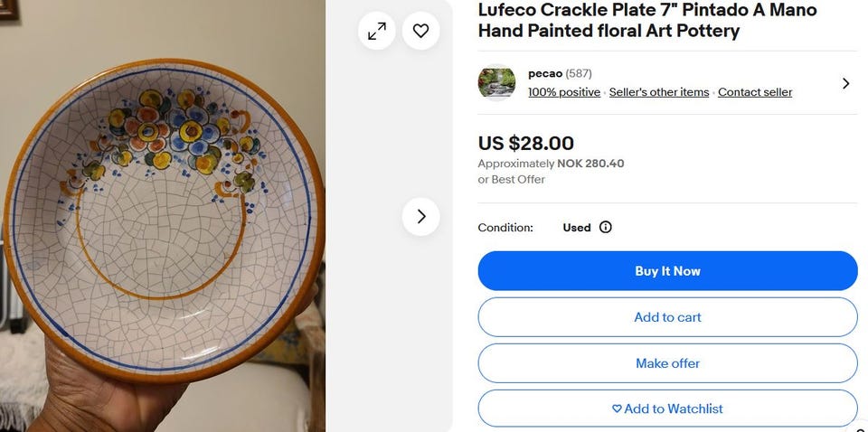Add to Watchlist using the bottom button

click(667, 409)
